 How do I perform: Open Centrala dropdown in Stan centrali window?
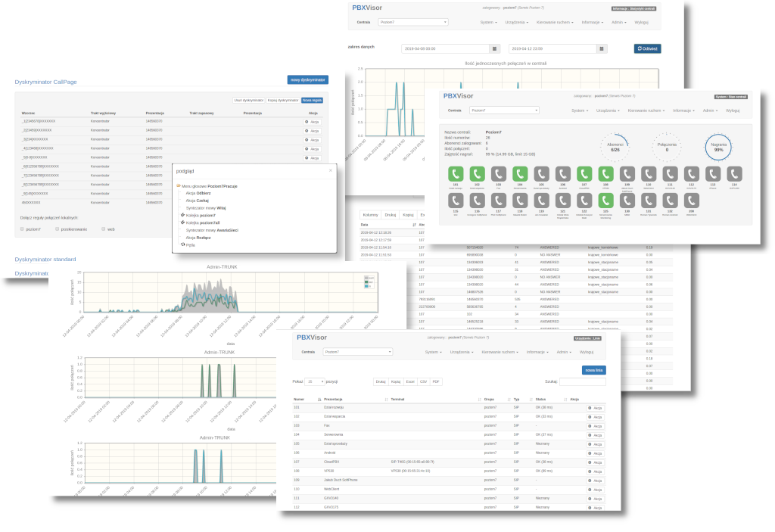tap(503, 110)
